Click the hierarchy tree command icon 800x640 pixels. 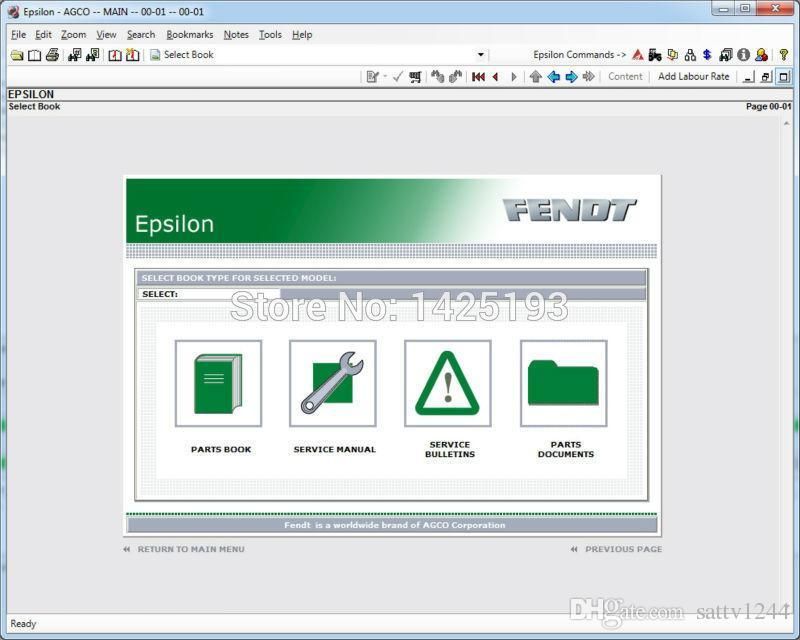pos(690,55)
